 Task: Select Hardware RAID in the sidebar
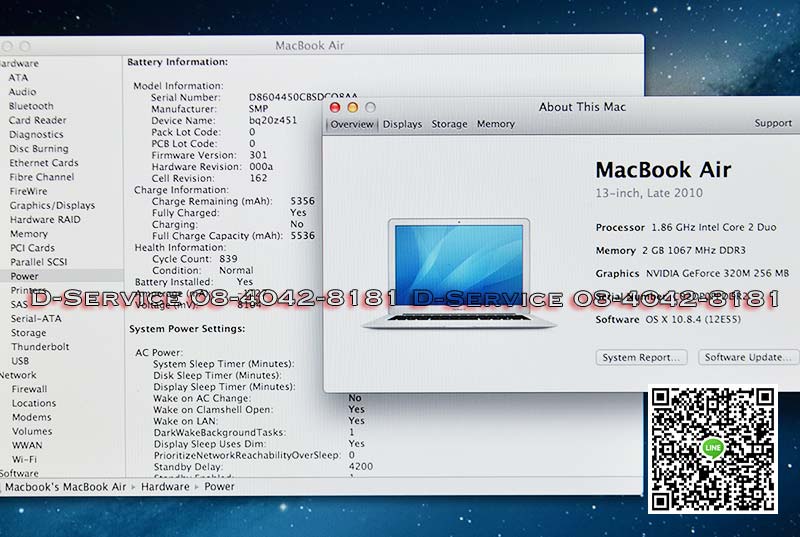pos(45,220)
